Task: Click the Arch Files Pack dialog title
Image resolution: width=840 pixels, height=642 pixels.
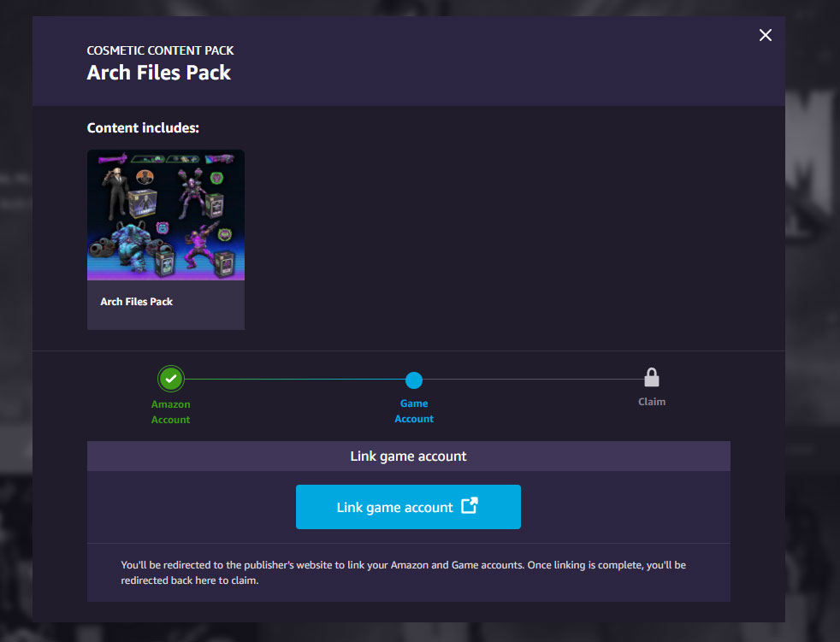Action: click(x=158, y=73)
